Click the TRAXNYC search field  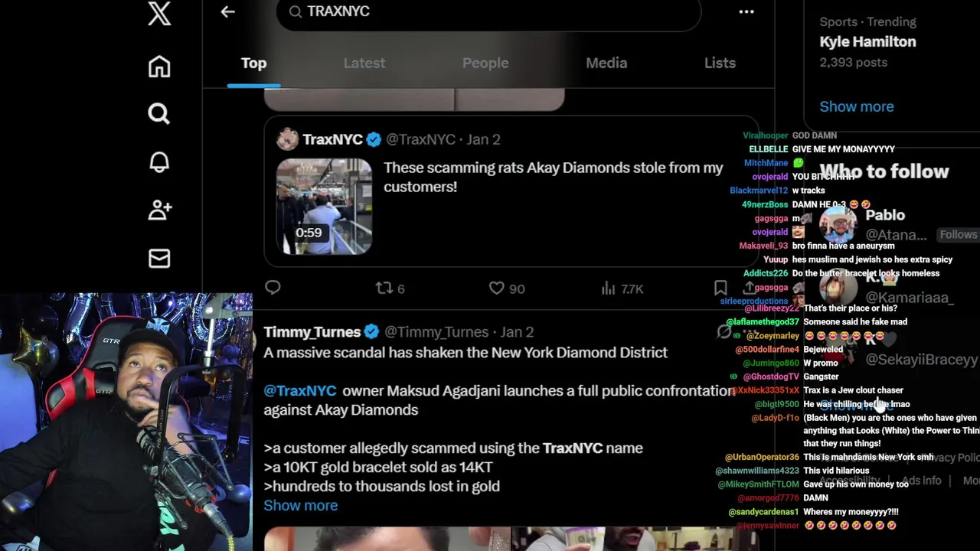coord(488,12)
